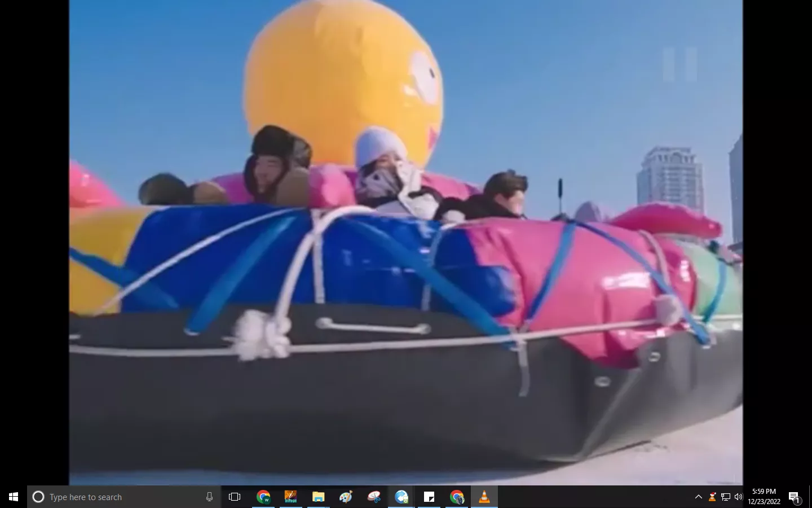This screenshot has width=812, height=508.
Task: Open the clock showing 5:59 PM
Action: click(x=764, y=497)
